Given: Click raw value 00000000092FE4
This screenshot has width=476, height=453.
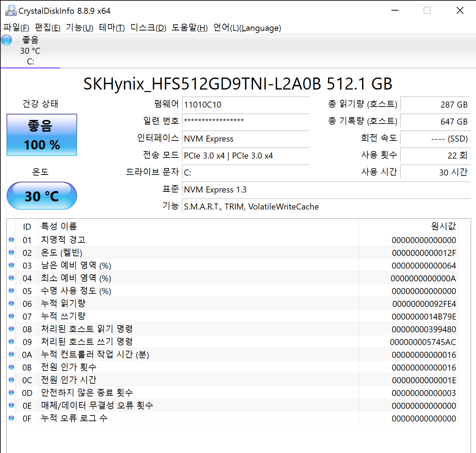Looking at the screenshot, I should click(x=424, y=304).
